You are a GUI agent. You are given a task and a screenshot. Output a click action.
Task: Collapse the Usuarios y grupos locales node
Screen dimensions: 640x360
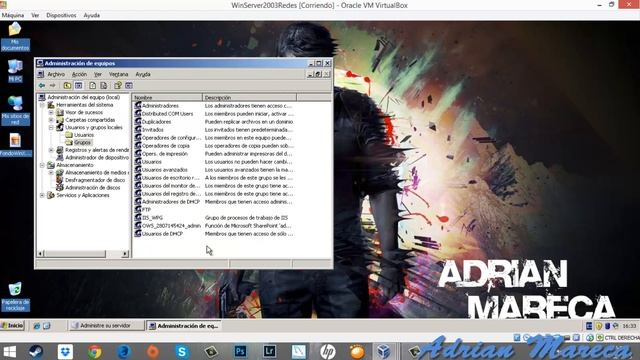coord(51,127)
